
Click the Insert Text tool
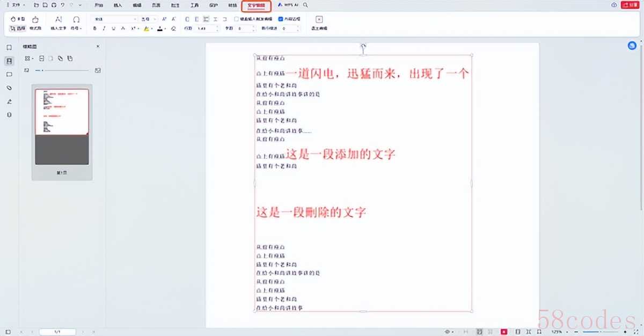point(58,23)
